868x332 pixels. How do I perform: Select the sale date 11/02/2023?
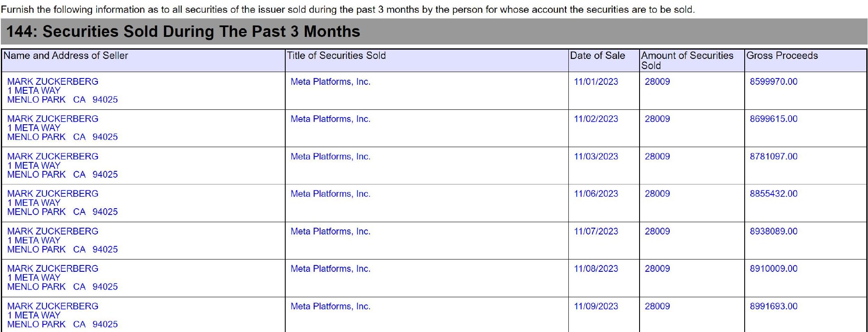point(596,119)
